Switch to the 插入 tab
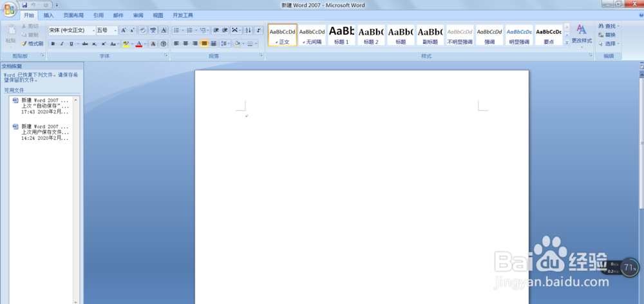The height and width of the screenshot is (304, 644). (49, 15)
